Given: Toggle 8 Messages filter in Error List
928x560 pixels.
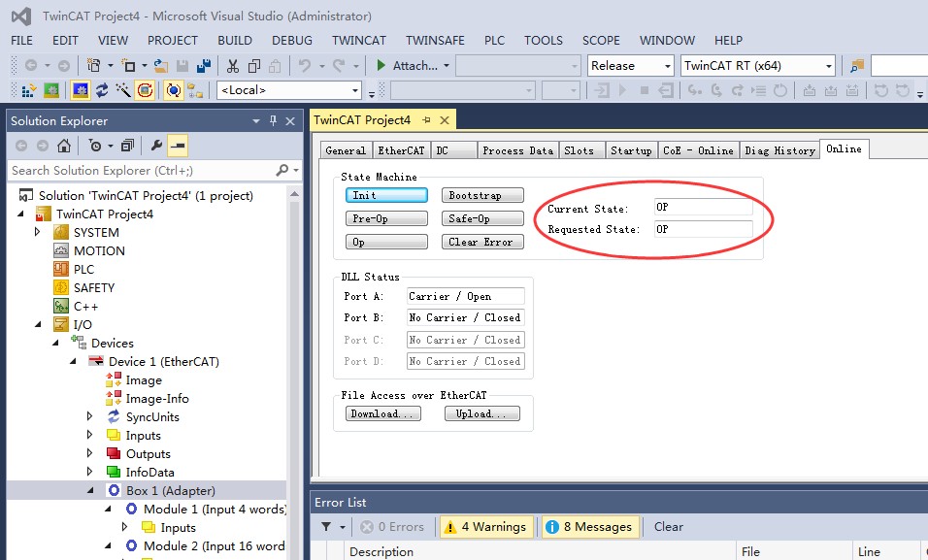Looking at the screenshot, I should 589,526.
